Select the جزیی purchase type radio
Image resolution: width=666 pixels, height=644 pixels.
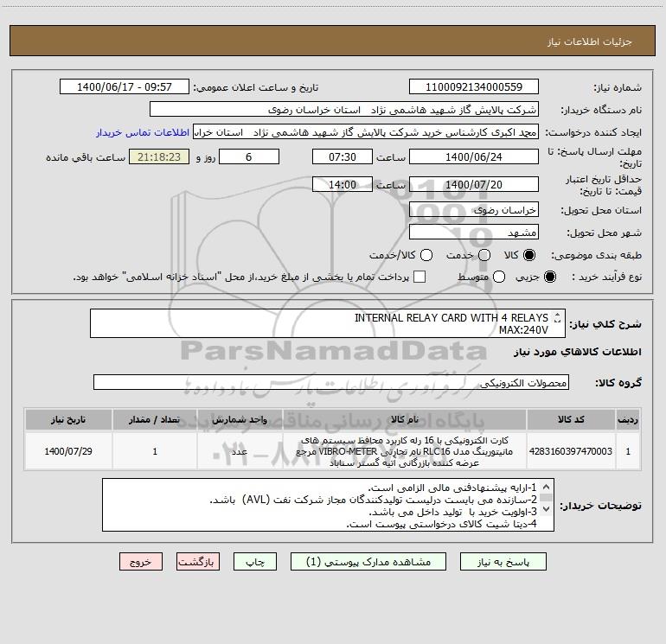click(550, 277)
